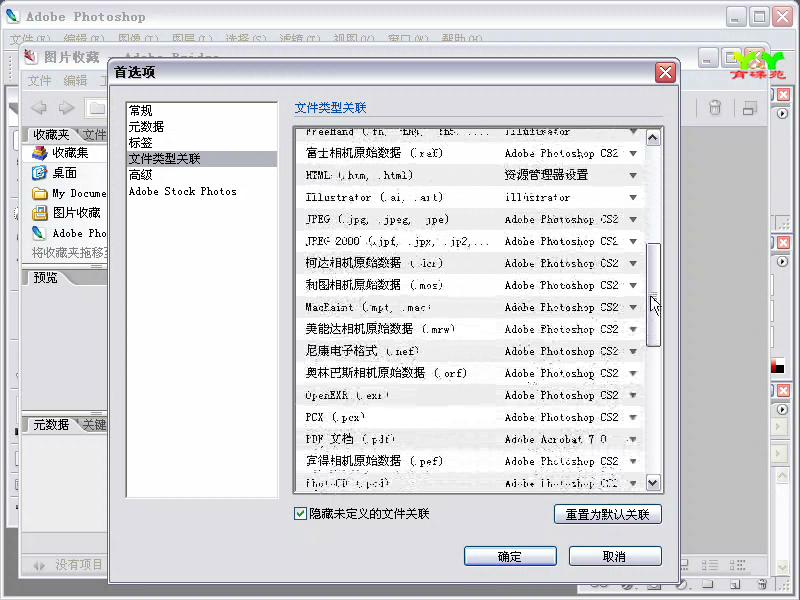Open Bridge's 文件 menu
This screenshot has width=800, height=600.
(x=39, y=81)
